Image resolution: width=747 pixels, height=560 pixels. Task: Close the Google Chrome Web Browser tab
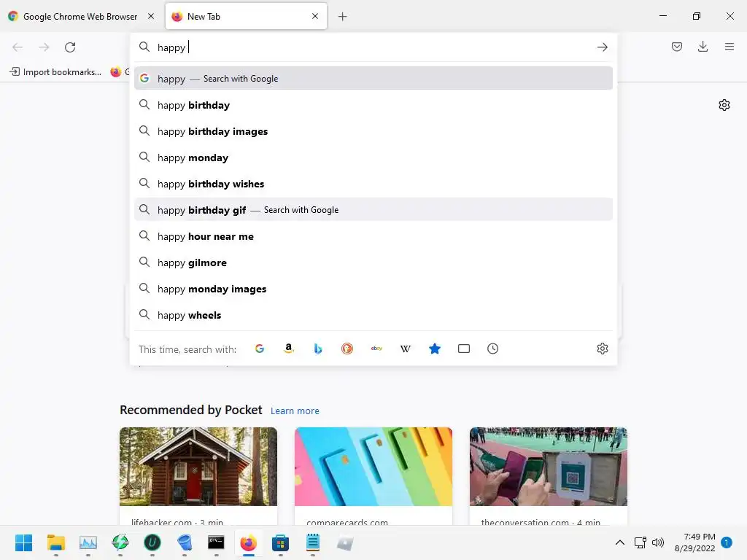(151, 16)
